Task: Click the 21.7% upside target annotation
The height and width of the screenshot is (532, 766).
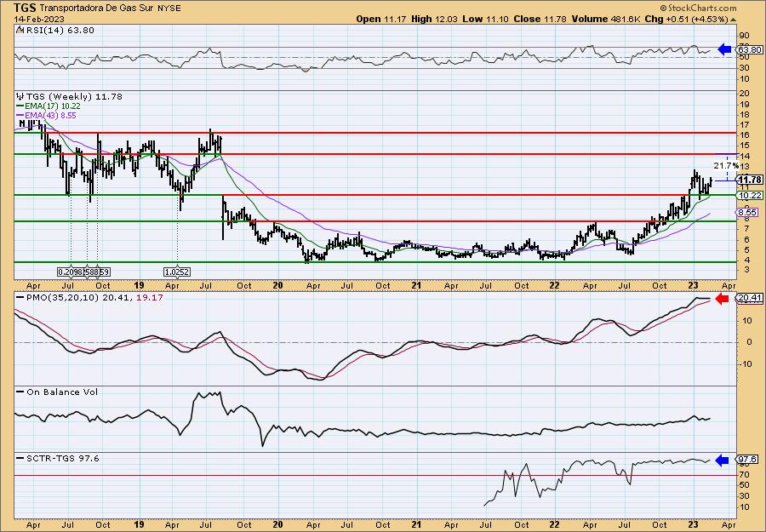Action: pyautogui.click(x=725, y=166)
